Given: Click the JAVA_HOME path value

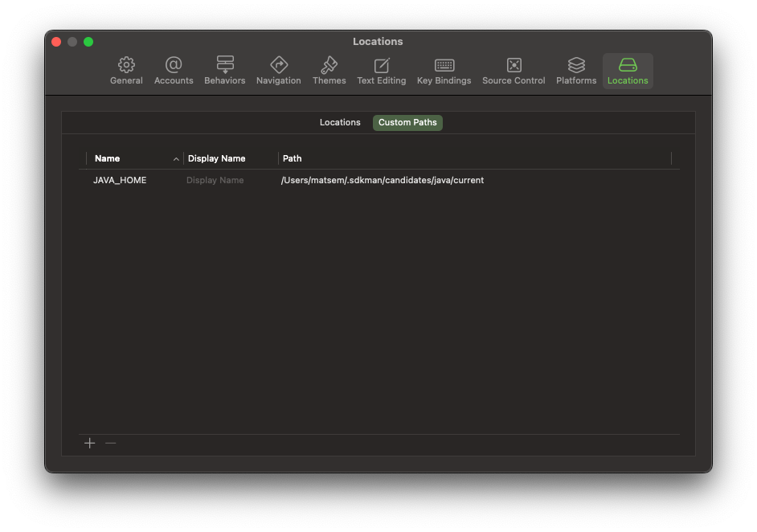Looking at the screenshot, I should 383,180.
